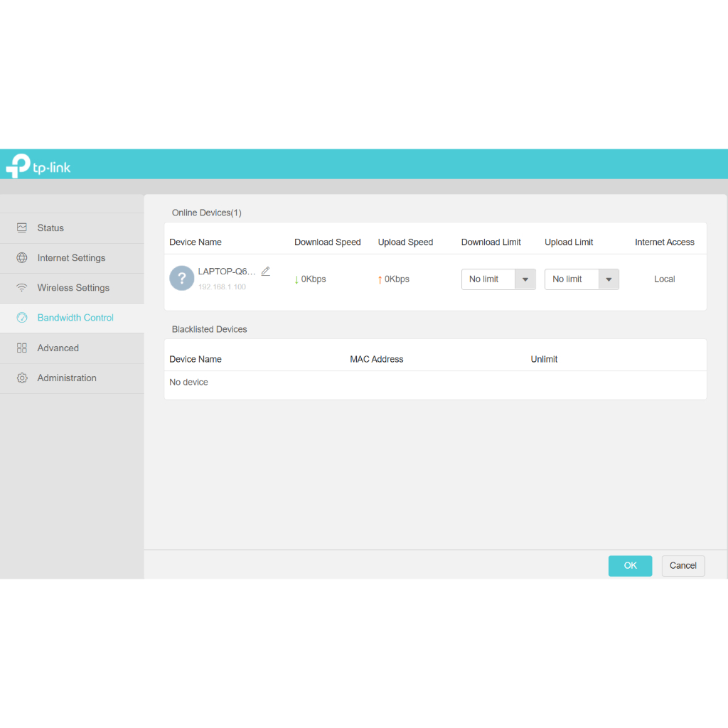Select the Download Limit 'No limit' field
This screenshot has height=728, width=728.
coord(488,279)
